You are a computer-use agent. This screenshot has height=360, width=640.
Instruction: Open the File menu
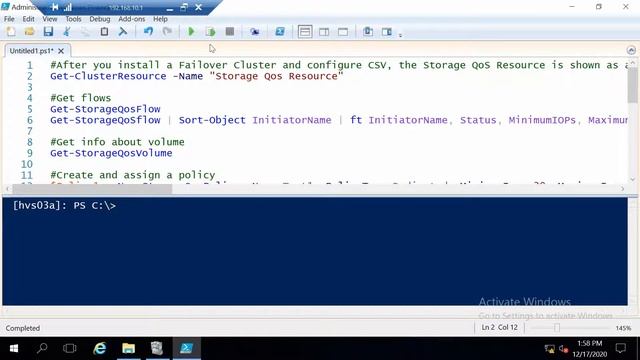click(x=9, y=19)
